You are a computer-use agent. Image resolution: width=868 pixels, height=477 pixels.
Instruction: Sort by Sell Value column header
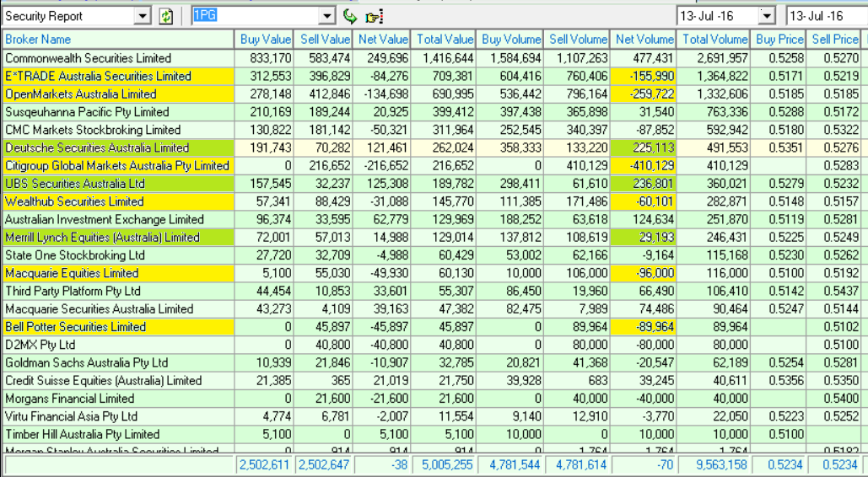(324, 40)
